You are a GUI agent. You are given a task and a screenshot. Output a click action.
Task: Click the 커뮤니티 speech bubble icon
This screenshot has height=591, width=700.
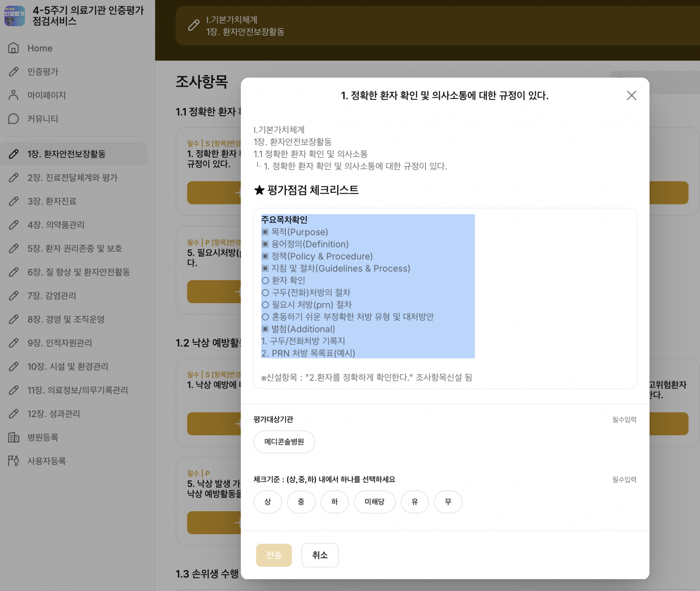coord(13,119)
